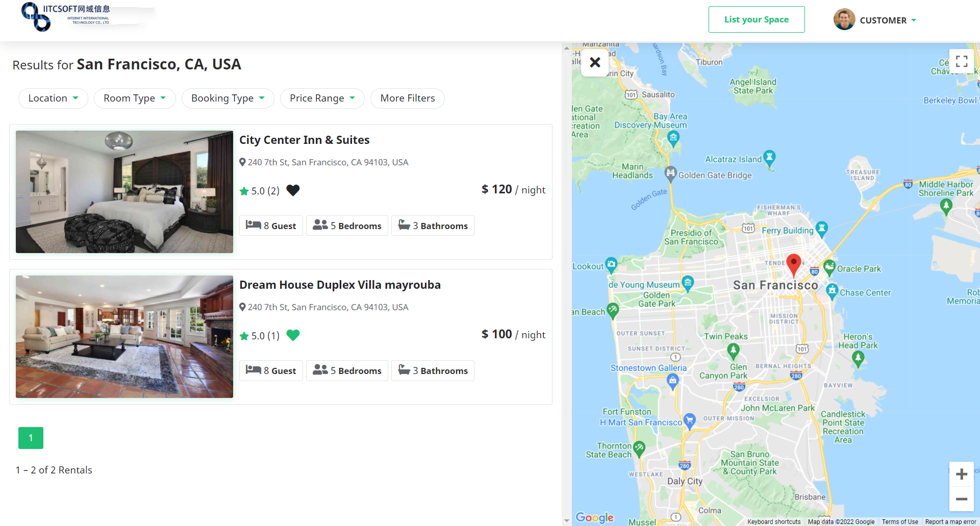The height and width of the screenshot is (526, 980).
Task: Open the Price Range dropdown
Action: 322,98
